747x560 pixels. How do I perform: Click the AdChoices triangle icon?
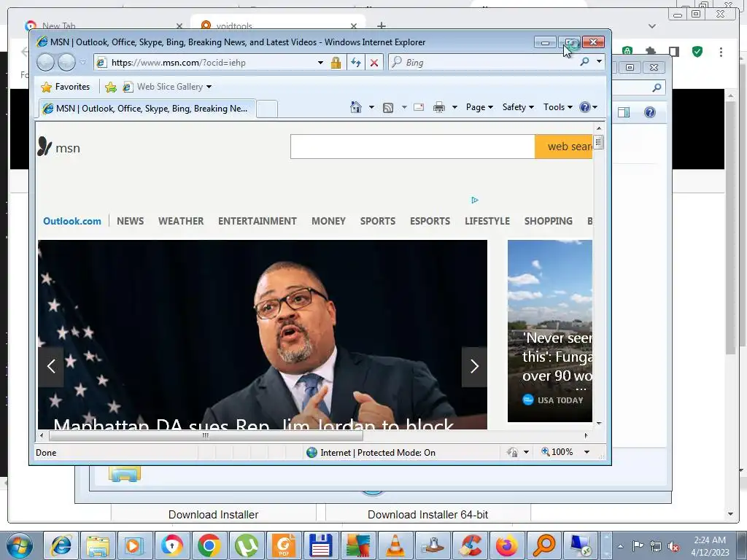(474, 200)
